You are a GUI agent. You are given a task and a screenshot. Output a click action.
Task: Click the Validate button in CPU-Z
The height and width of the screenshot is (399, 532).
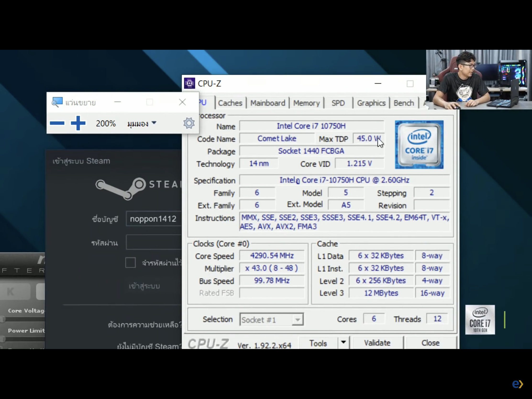coord(377,343)
